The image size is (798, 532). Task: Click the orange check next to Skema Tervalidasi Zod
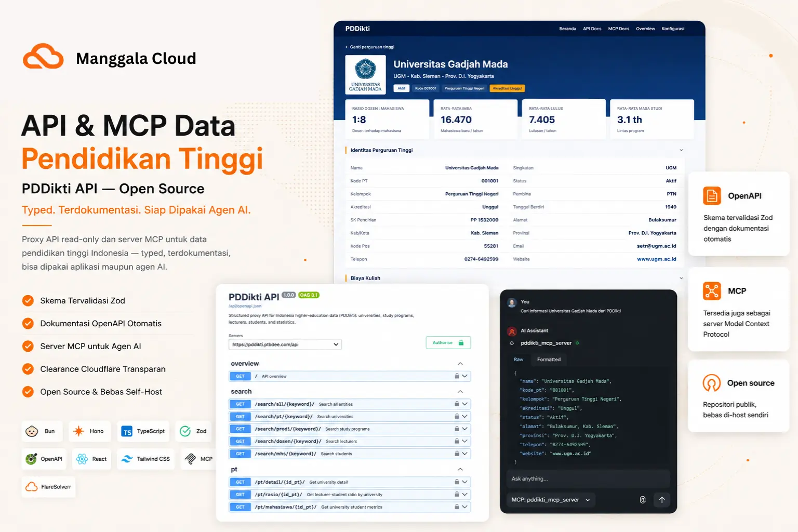coord(28,301)
